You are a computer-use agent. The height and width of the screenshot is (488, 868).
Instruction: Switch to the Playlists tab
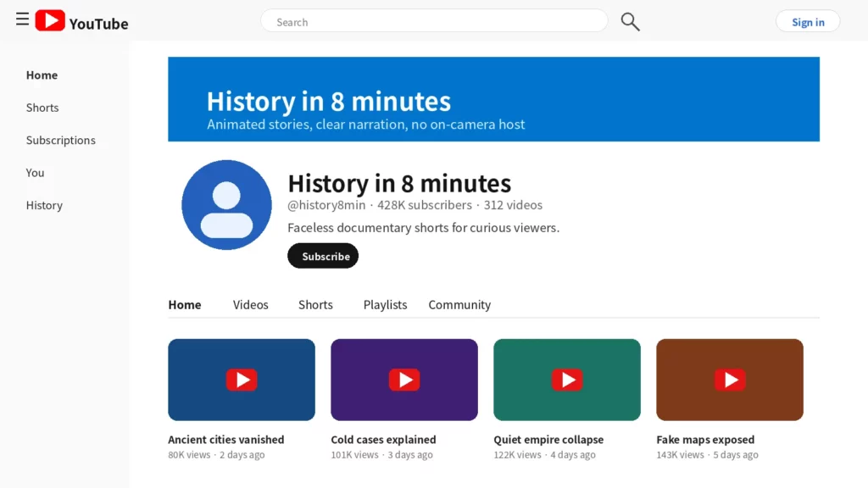tap(386, 304)
